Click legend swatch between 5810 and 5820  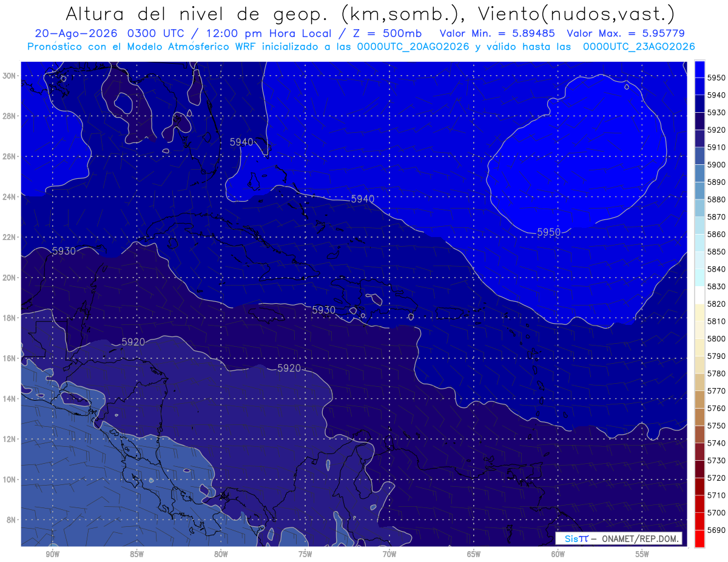699,312
